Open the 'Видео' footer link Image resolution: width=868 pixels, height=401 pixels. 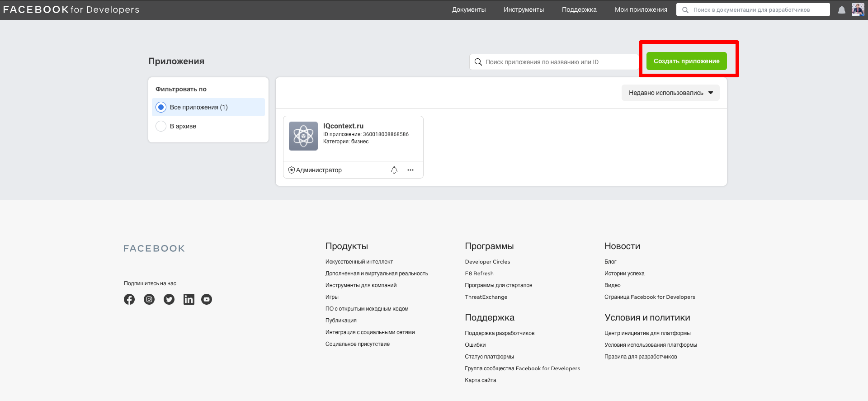[x=612, y=285]
